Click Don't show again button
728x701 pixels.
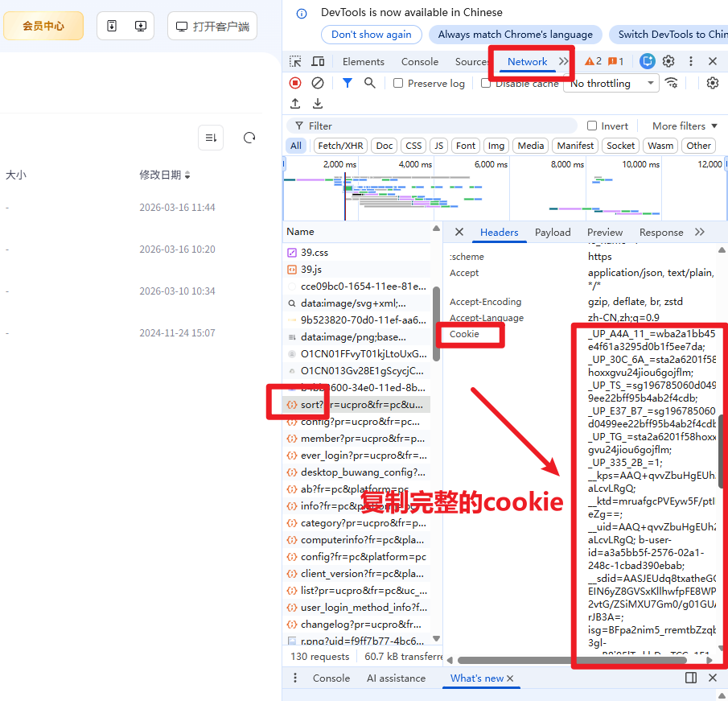tap(372, 35)
